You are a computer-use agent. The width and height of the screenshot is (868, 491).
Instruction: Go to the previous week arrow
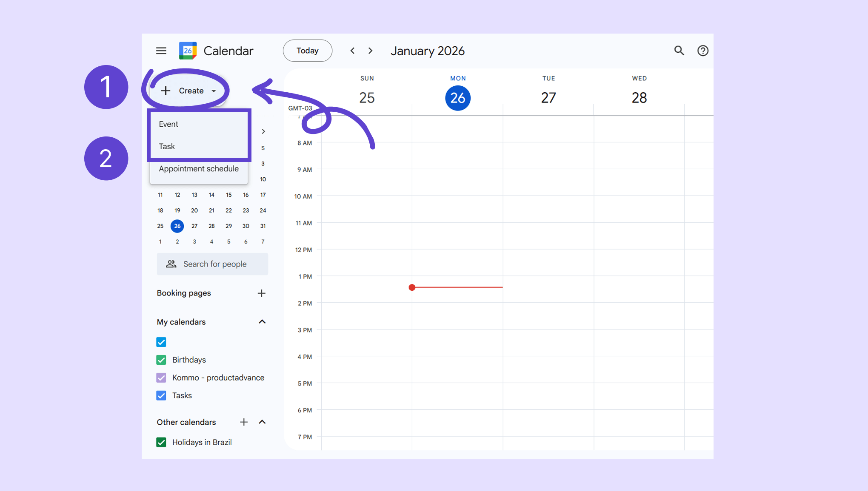[352, 51]
